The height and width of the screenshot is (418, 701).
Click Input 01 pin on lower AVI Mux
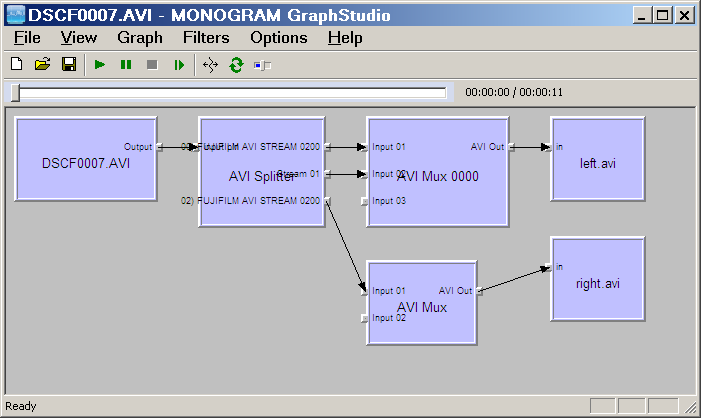[x=365, y=291]
